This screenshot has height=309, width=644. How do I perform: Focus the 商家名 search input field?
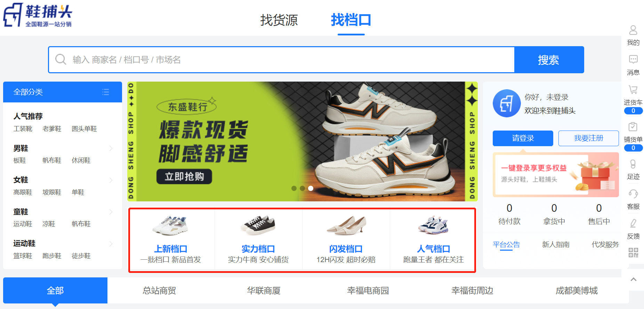(x=281, y=60)
